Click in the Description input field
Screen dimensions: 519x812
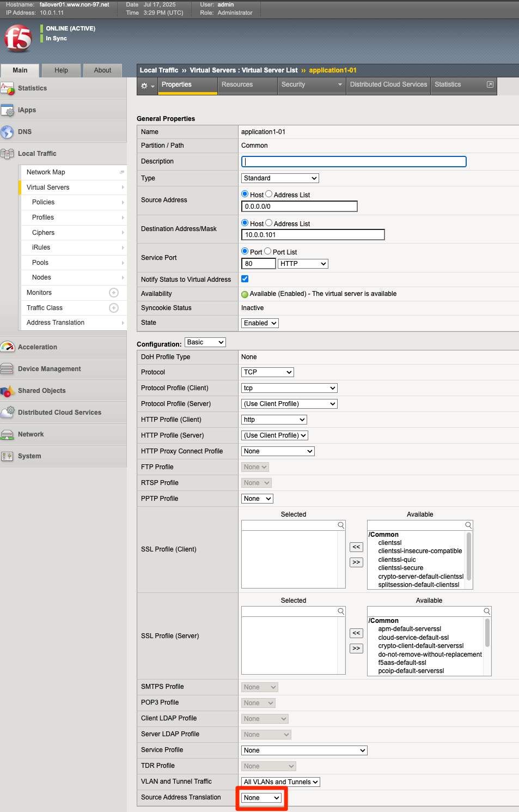[x=354, y=162]
